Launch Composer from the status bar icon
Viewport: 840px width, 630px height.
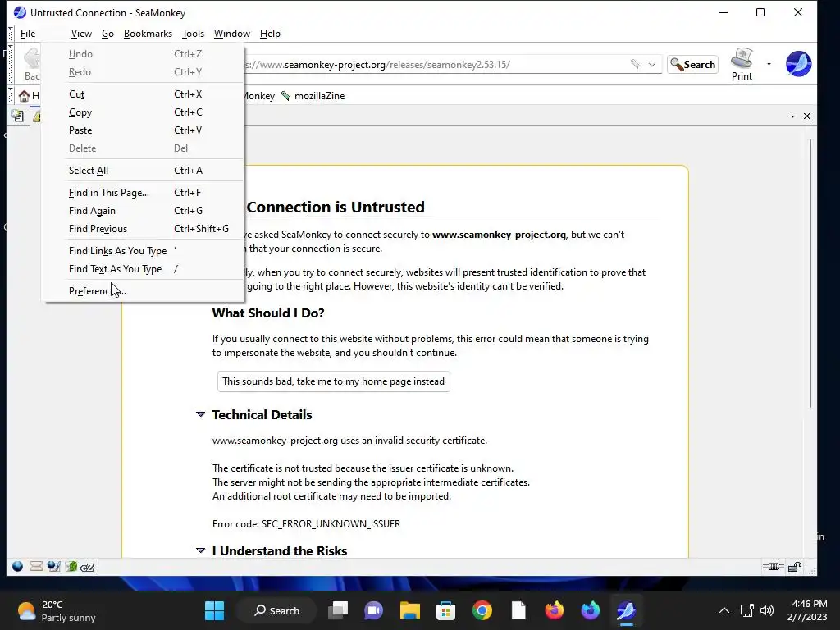[53, 566]
